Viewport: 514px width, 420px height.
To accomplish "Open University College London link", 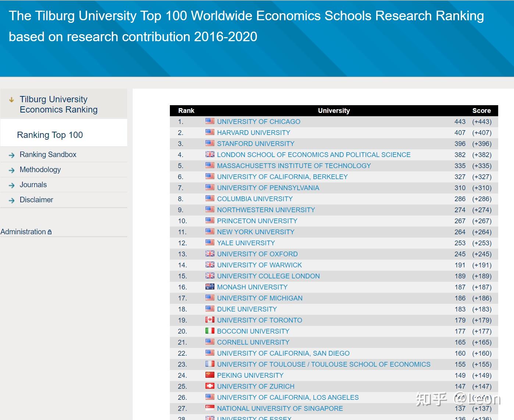I will 268,276.
